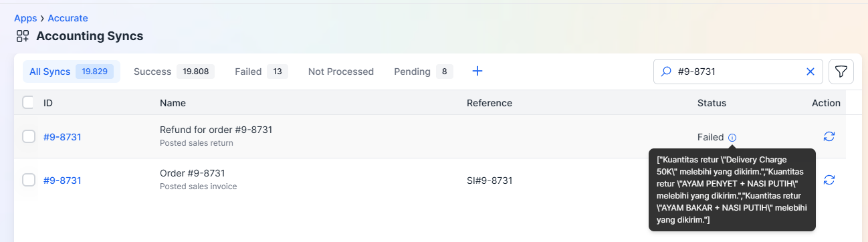The height and width of the screenshot is (242, 868).
Task: Check the refund order row checkbox
Action: point(29,136)
